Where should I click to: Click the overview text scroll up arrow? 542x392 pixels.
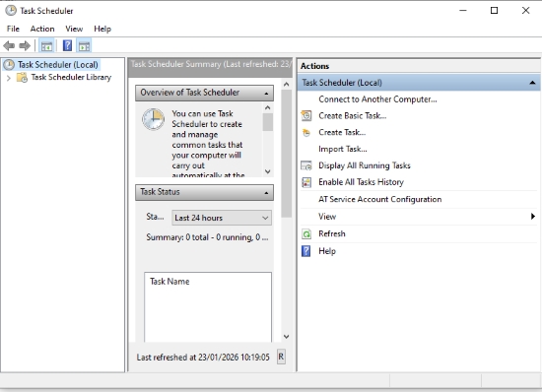[x=267, y=107]
